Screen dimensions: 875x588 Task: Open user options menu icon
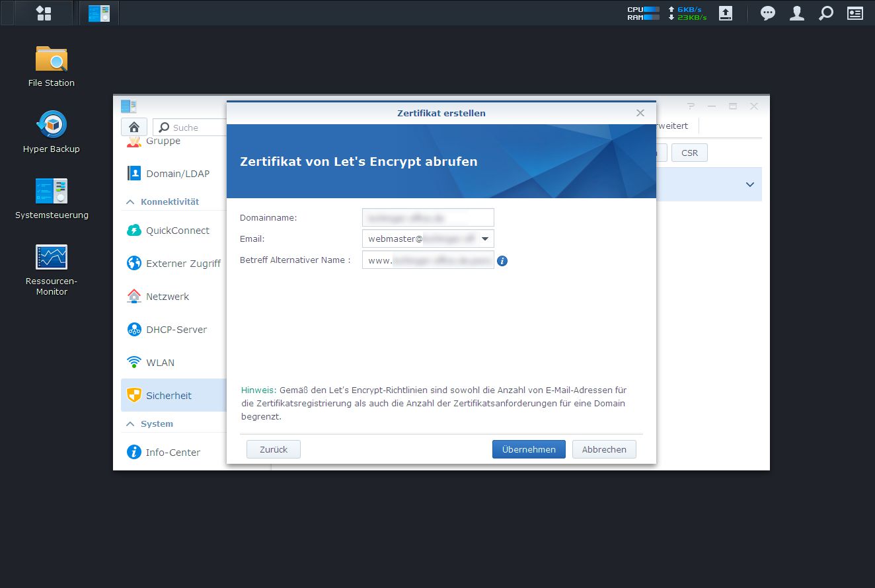point(797,13)
